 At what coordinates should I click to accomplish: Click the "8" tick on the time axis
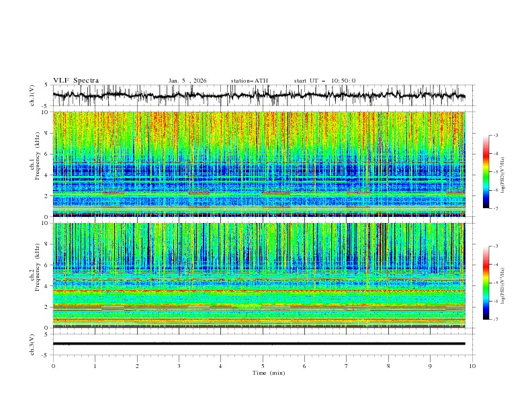pos(388,366)
